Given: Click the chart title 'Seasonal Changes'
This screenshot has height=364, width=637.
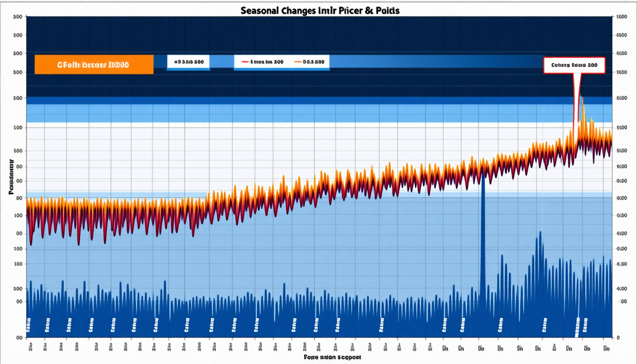Looking at the screenshot, I should pos(319,10).
